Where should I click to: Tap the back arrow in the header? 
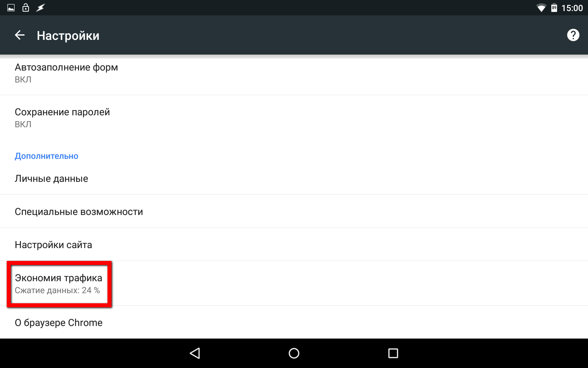(20, 35)
